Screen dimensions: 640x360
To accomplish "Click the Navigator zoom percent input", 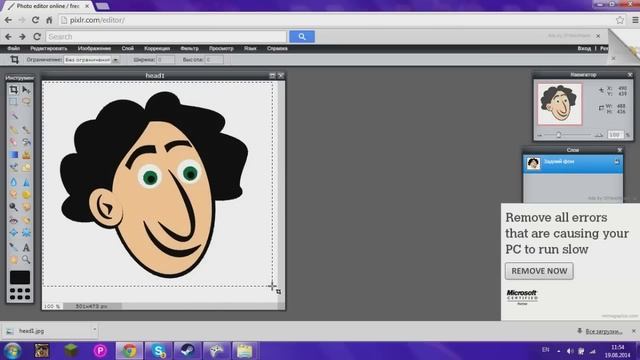I will tap(615, 135).
